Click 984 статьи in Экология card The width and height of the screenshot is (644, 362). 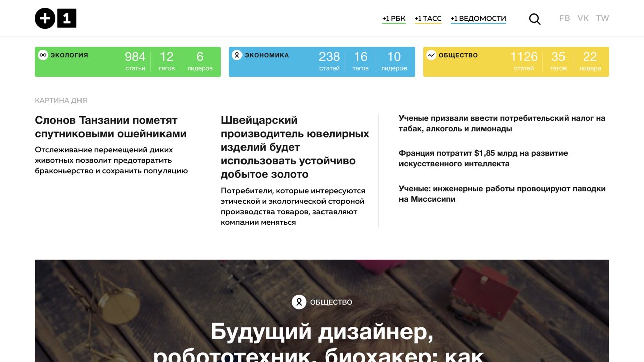[135, 61]
